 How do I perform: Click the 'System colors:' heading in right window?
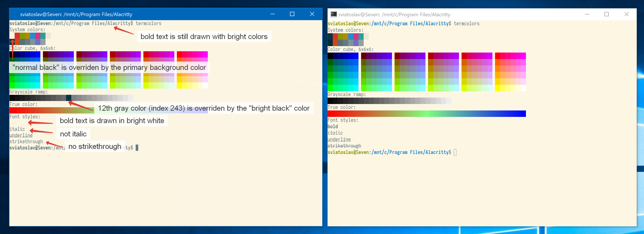point(345,30)
